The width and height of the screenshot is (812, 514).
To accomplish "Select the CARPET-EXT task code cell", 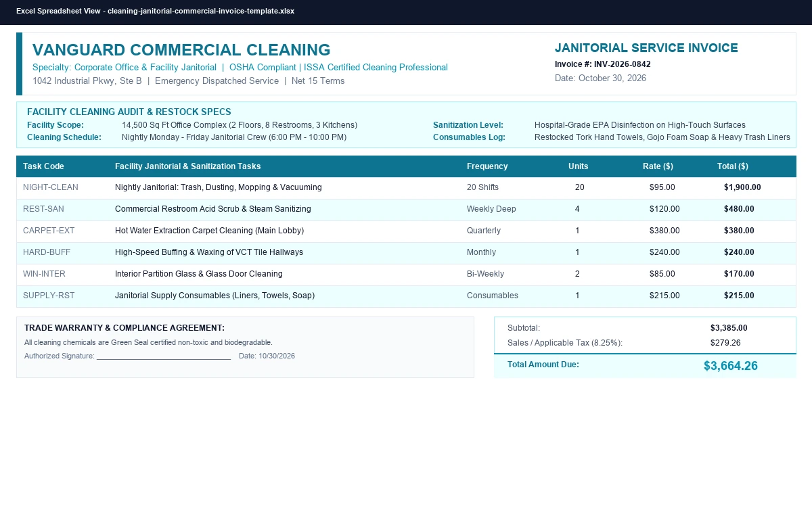I will 49,231.
